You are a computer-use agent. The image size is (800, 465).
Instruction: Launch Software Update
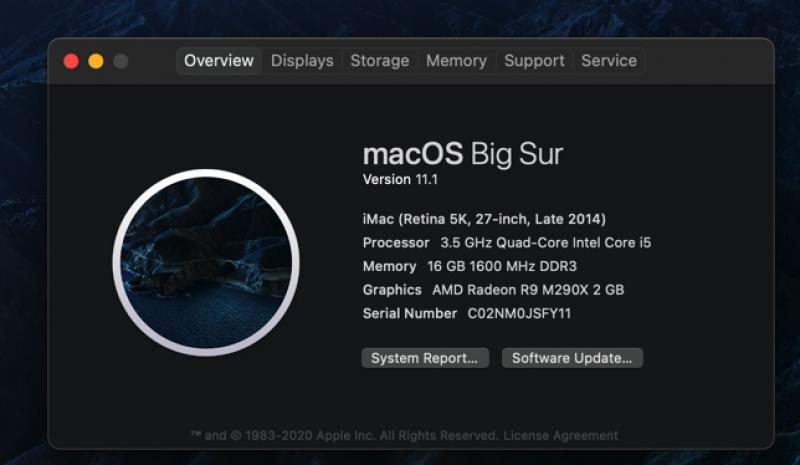click(572, 358)
